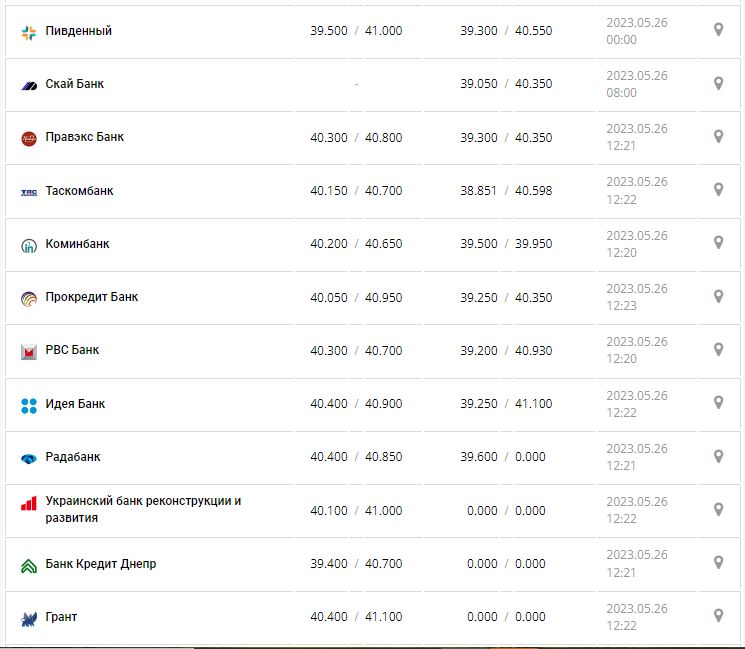745x649 pixels.
Task: Click Правэкс Банк cash rate 40.300 / 40.800
Action: coord(356,137)
